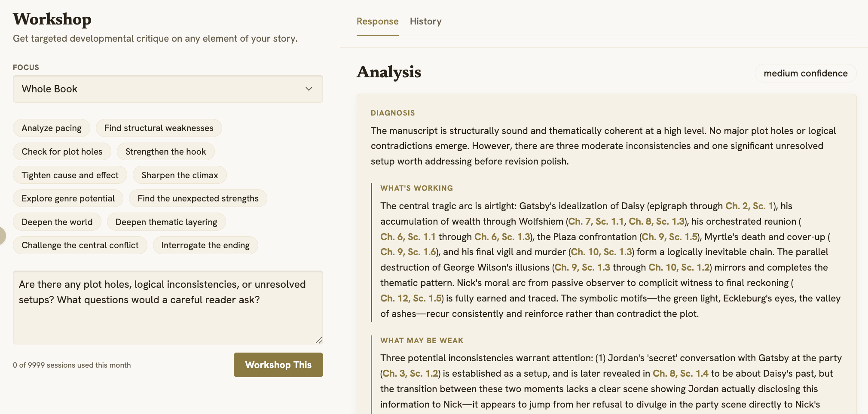This screenshot has height=414, width=868.
Task: Open the History tab
Action: [426, 21]
